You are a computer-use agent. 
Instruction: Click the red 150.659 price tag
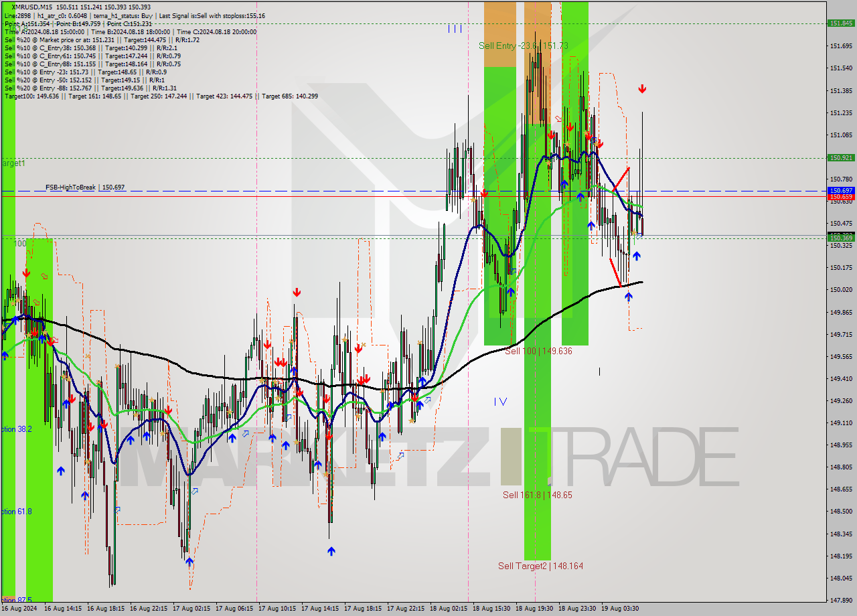841,197
